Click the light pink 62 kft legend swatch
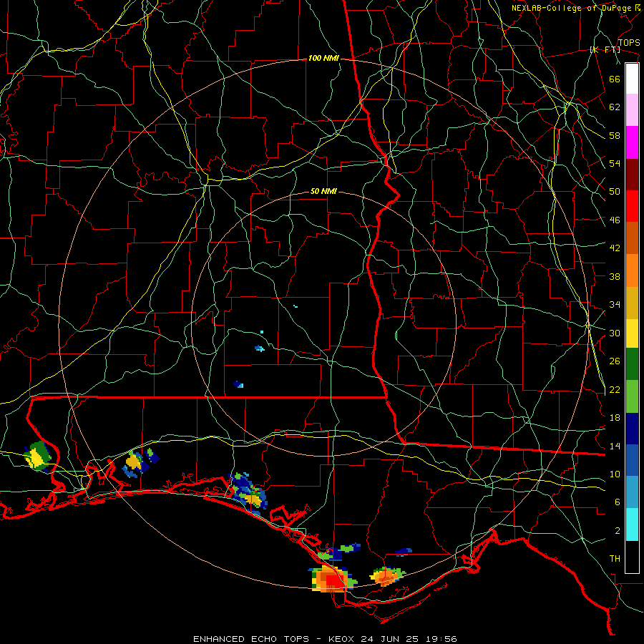 632,110
